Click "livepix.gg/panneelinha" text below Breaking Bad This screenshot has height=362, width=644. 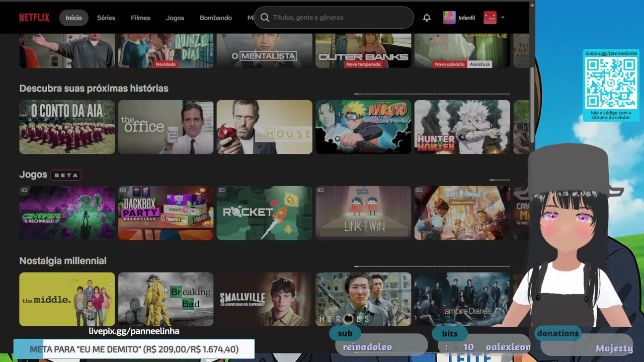pos(134,331)
